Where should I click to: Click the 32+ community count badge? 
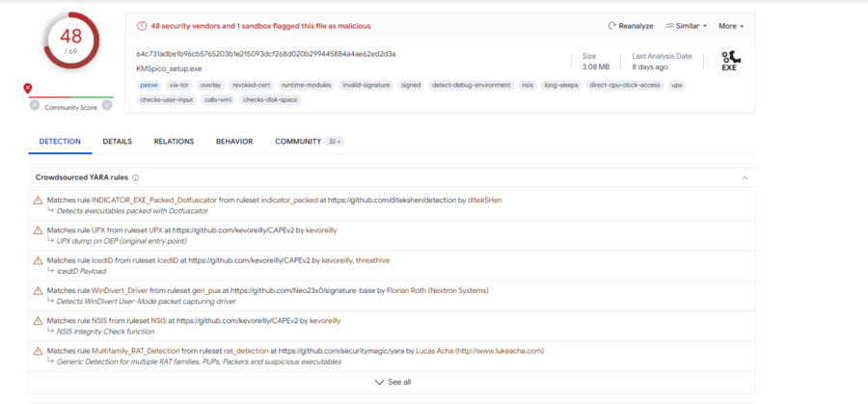tap(335, 142)
